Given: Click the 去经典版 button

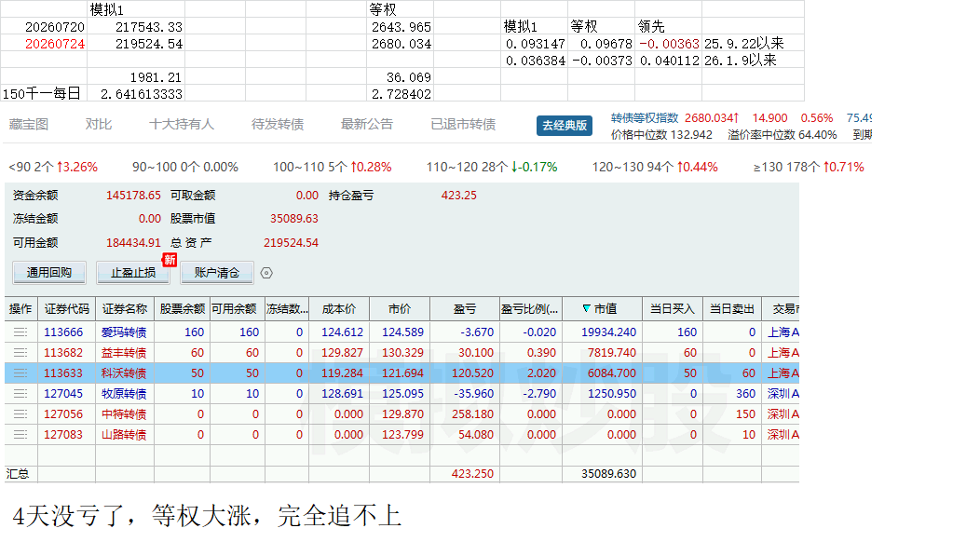Looking at the screenshot, I should tap(565, 126).
